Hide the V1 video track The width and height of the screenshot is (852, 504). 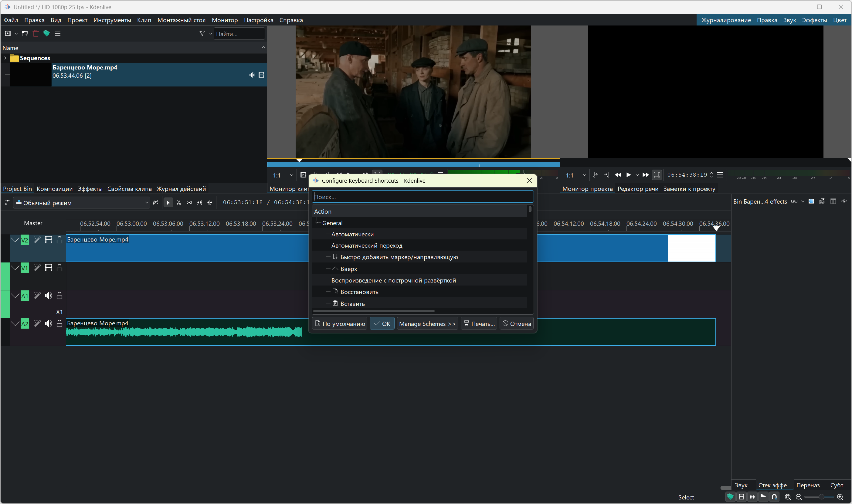pos(49,268)
